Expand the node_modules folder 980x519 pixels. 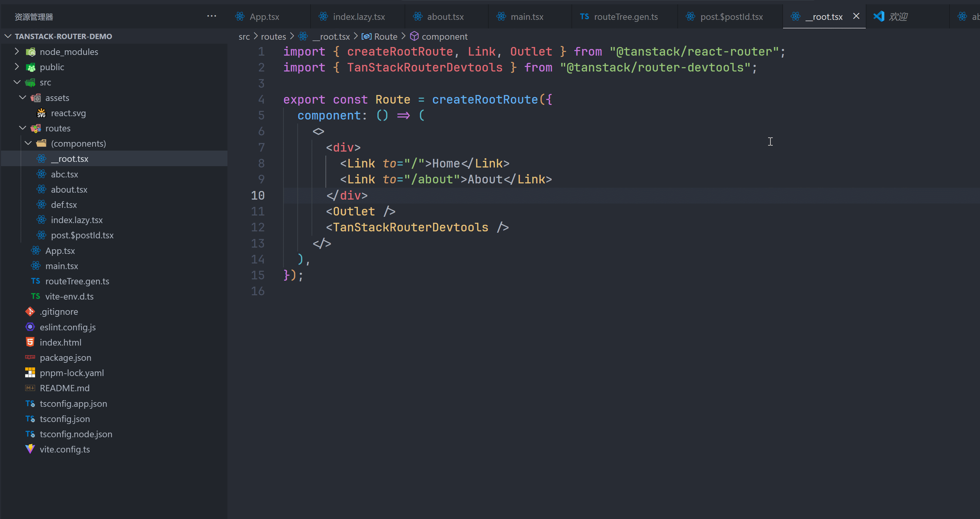click(x=17, y=51)
